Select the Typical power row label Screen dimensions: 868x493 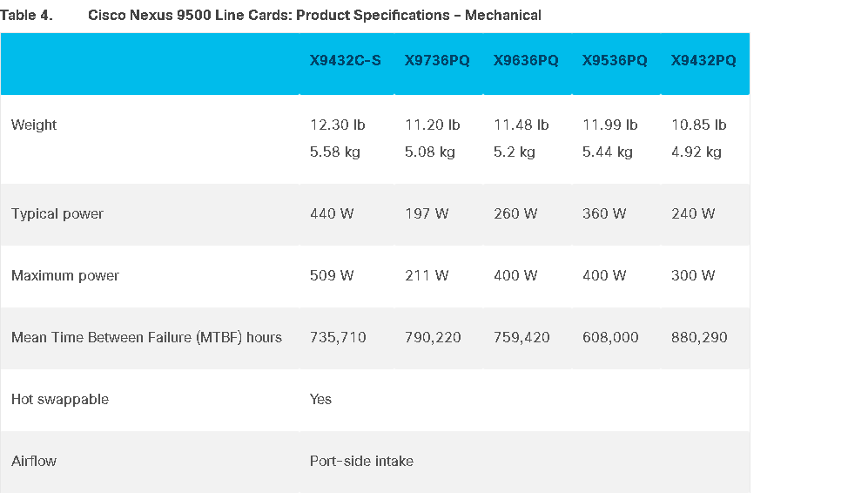[x=57, y=214]
